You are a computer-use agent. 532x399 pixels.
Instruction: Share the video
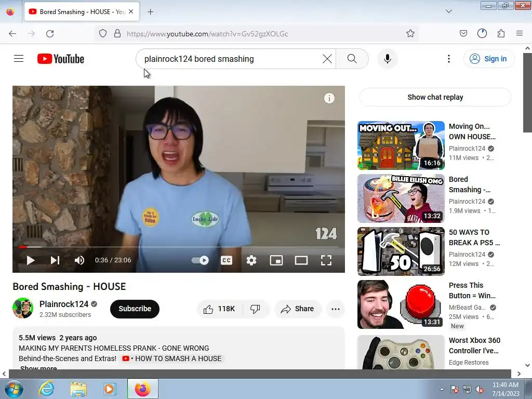click(x=297, y=309)
